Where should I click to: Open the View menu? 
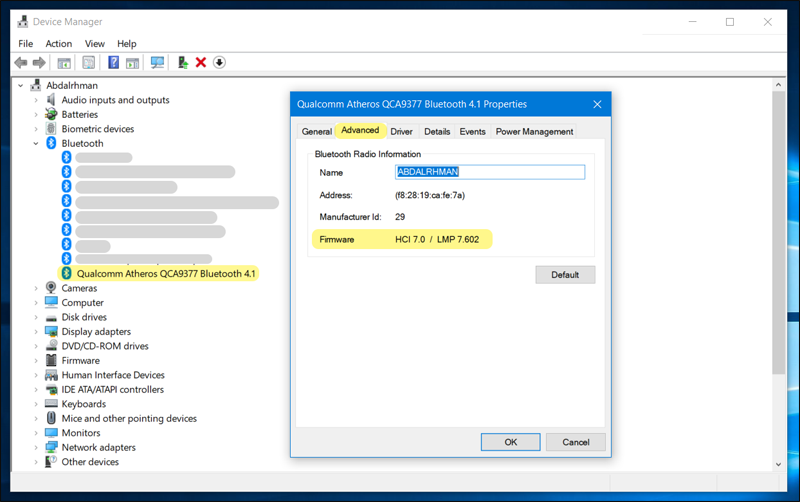(94, 44)
